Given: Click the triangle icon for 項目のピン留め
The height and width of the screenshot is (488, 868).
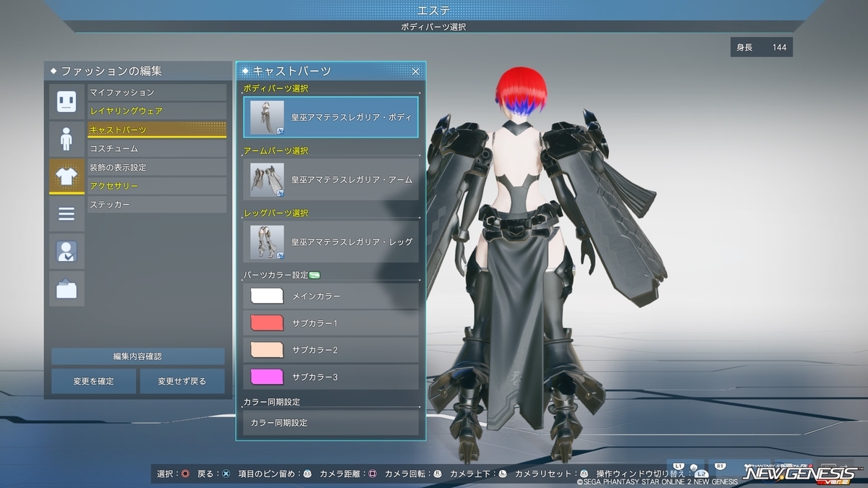Looking at the screenshot, I should pos(307,474).
